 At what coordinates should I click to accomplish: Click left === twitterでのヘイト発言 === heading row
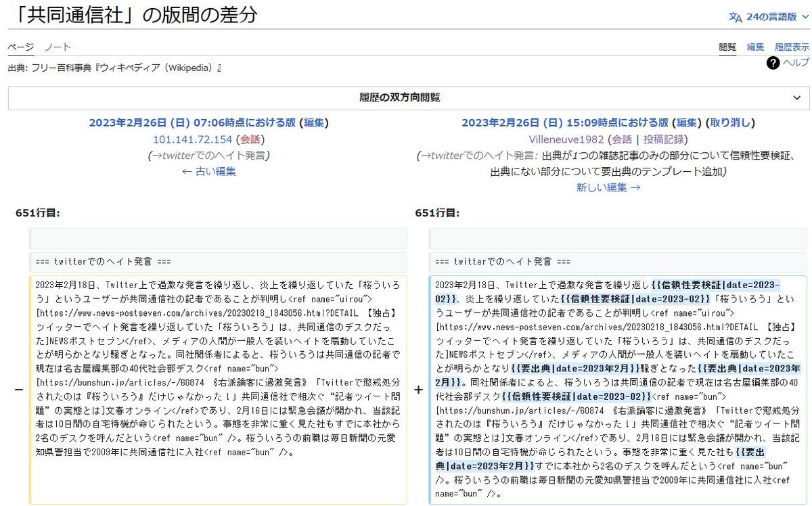coord(218,262)
